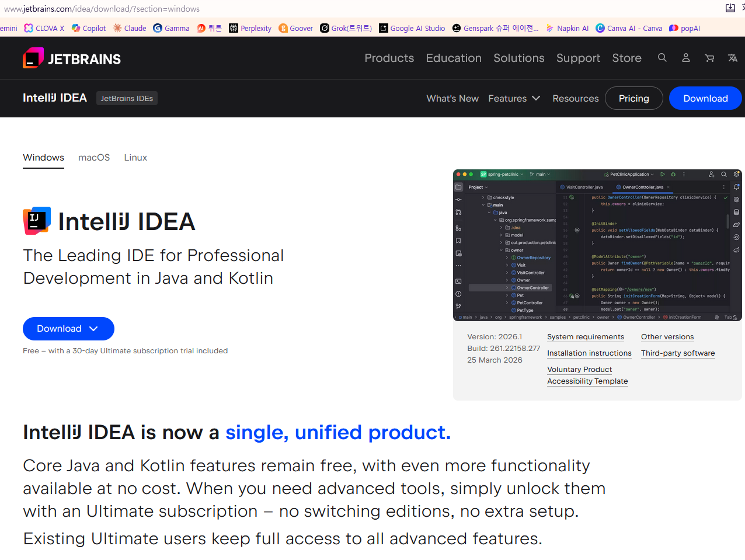
Task: Click the IntelliJ IDEA product logo icon
Action: 37,221
